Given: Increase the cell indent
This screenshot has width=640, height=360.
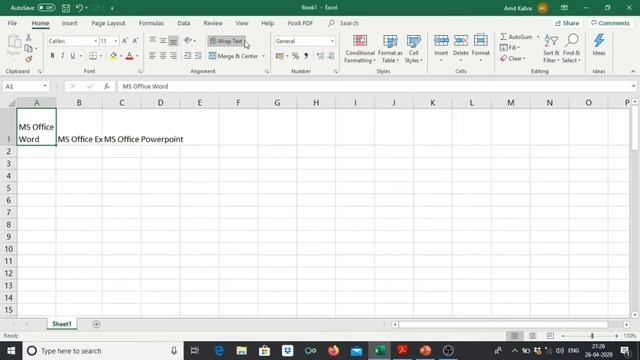Looking at the screenshot, I should (198, 56).
